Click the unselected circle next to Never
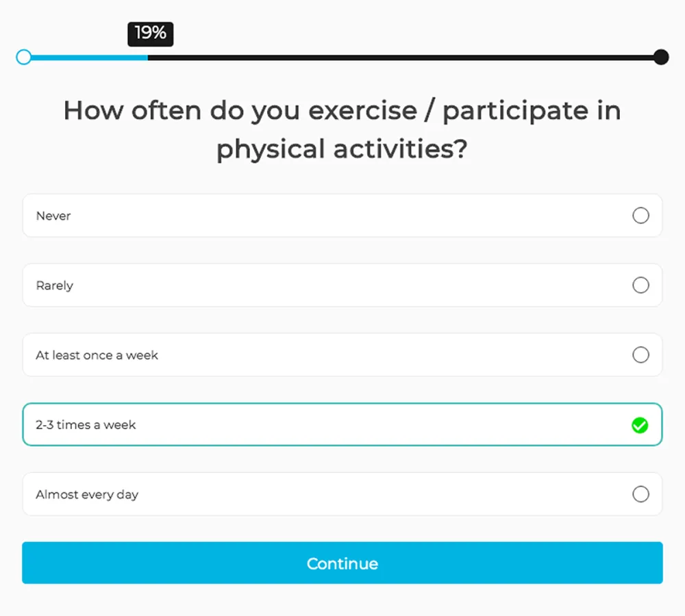Screen dimensions: 685x616 641,216
